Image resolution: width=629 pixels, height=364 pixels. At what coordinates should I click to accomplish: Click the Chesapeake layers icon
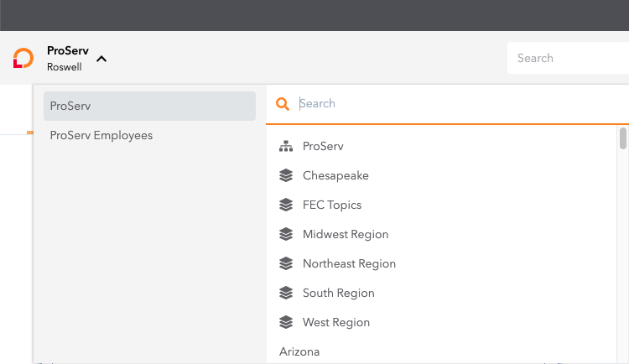[x=286, y=175]
